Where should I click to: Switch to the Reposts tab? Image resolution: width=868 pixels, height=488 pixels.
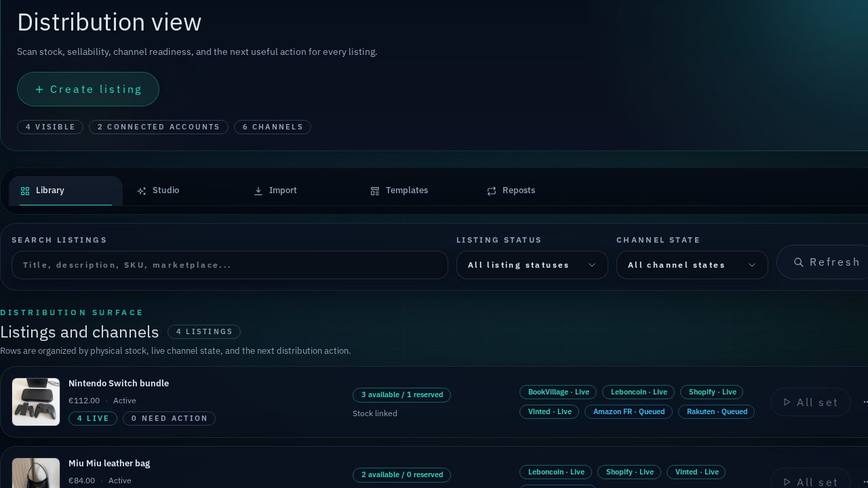(532, 191)
